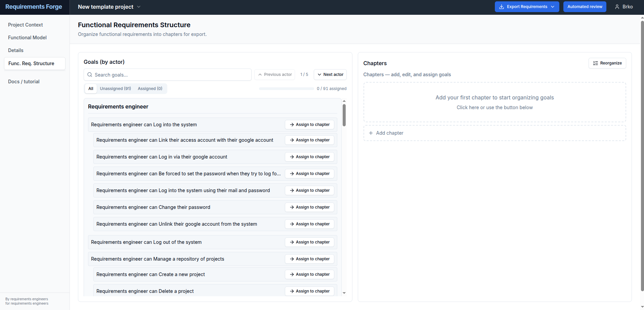The width and height of the screenshot is (644, 310).
Task: Open Project Context in the sidebar
Action: [35, 25]
